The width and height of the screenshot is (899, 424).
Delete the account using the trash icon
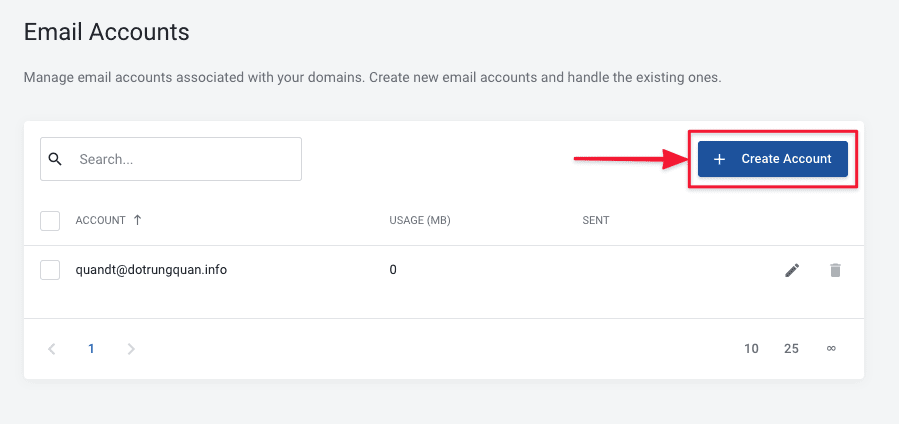pos(835,270)
